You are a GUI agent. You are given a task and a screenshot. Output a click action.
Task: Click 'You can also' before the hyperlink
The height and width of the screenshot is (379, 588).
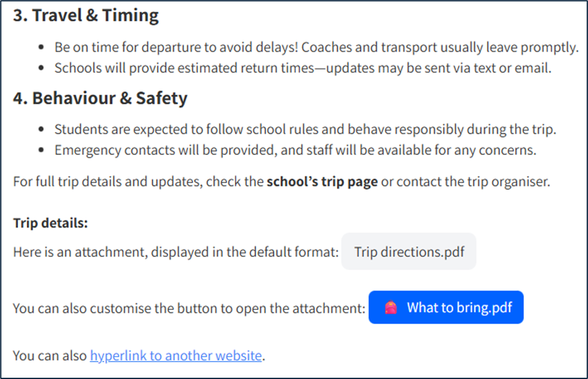click(50, 356)
